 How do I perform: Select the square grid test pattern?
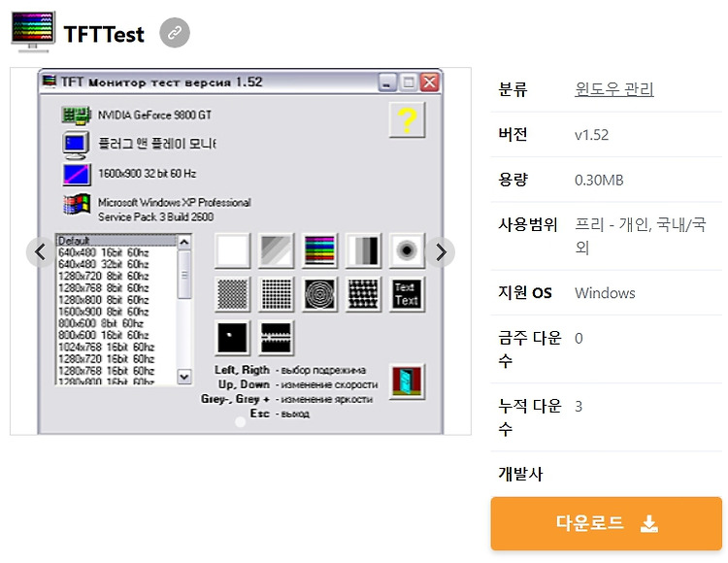276,294
